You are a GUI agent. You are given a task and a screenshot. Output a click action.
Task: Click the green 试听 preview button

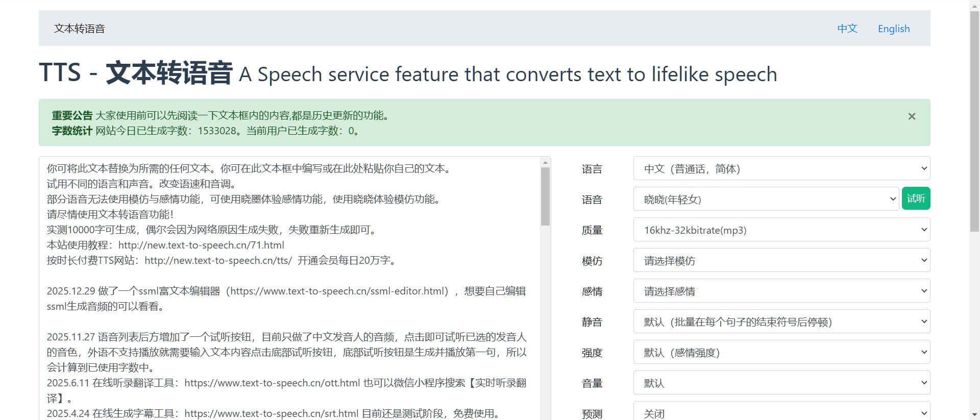point(916,199)
